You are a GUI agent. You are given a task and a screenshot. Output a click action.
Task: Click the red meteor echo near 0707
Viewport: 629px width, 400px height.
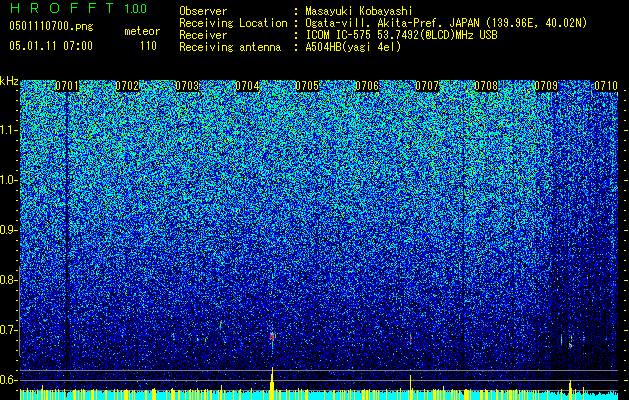point(410,339)
